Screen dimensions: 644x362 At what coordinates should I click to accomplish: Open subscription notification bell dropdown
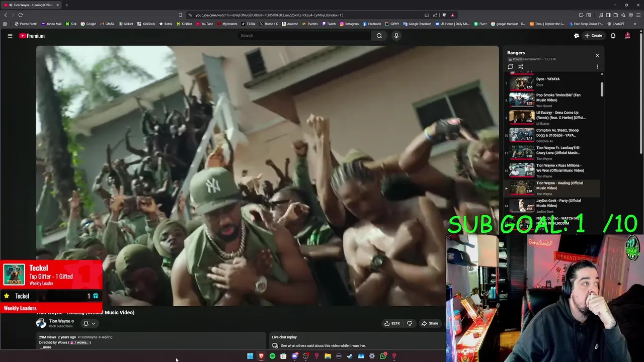89,323
